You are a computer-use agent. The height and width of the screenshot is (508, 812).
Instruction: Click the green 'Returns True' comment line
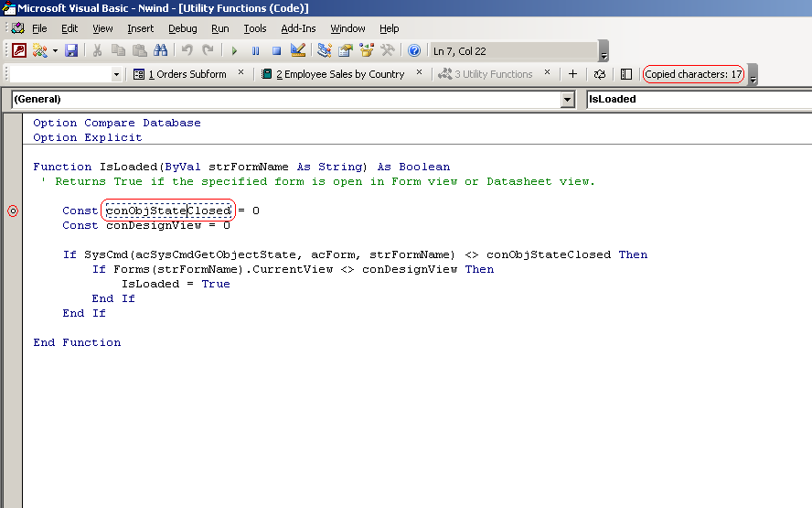point(318,181)
